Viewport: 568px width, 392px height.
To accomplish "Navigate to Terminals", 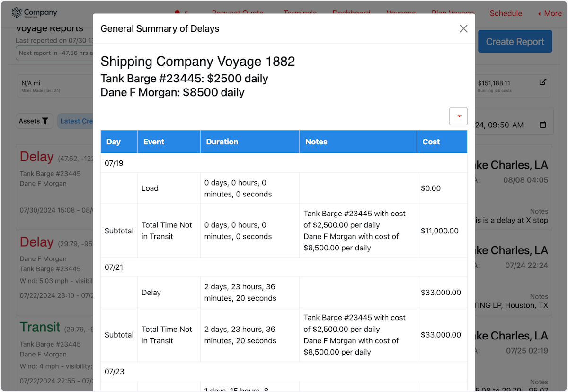I will click(300, 13).
